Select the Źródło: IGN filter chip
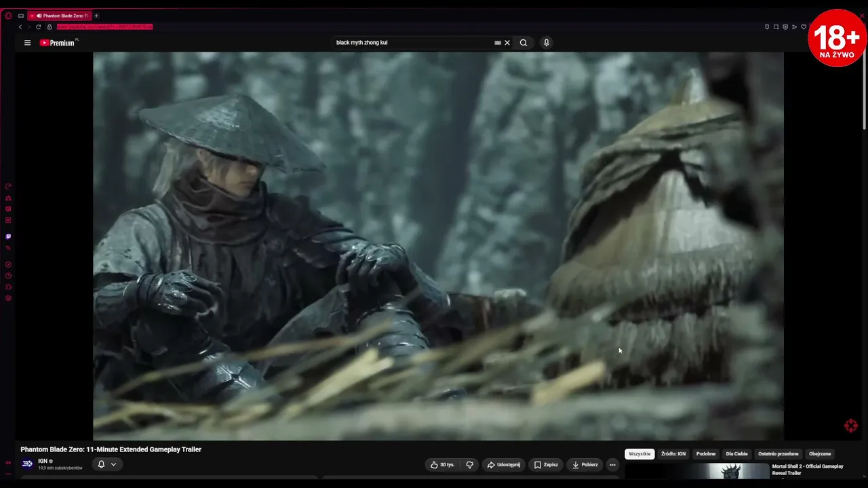Screen dimensions: 868x488 (673, 454)
